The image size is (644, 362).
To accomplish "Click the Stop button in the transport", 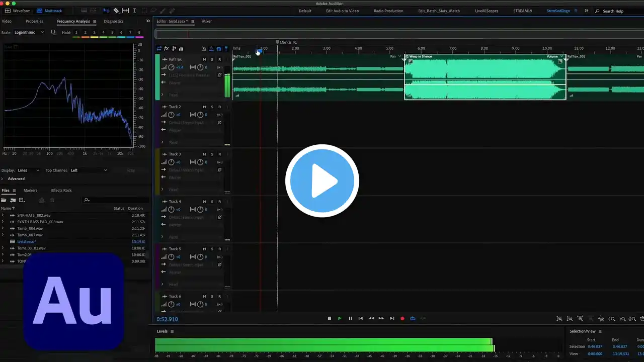I will coord(330,318).
